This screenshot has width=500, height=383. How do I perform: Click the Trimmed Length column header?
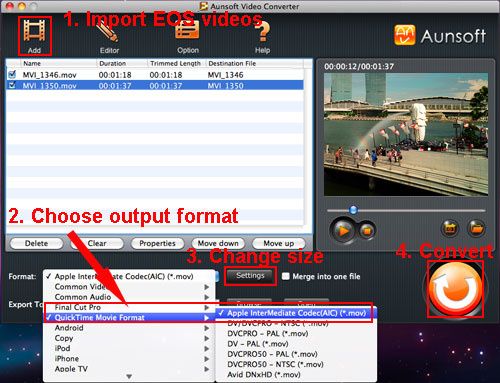[x=176, y=63]
